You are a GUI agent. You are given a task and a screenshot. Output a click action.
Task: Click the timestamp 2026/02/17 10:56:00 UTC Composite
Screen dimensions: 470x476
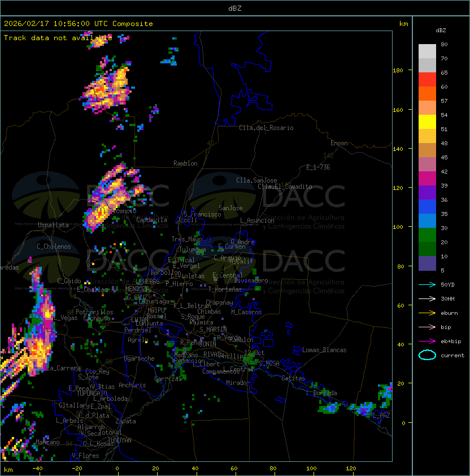[x=79, y=24]
